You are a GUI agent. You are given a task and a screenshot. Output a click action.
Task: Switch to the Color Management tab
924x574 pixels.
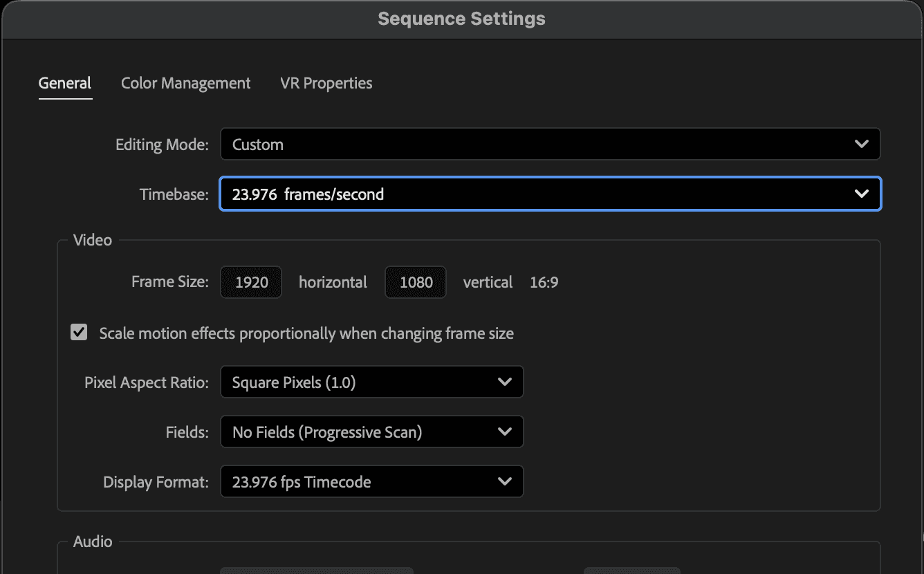point(185,83)
